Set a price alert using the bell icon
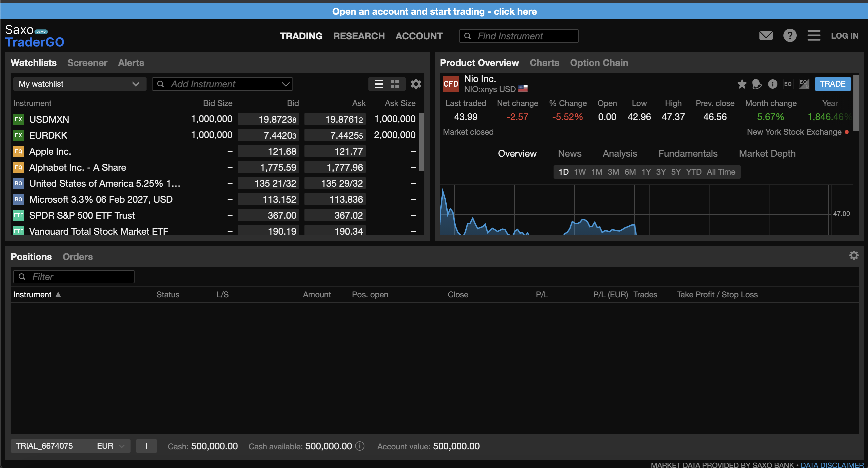The height and width of the screenshot is (468, 868). [757, 84]
